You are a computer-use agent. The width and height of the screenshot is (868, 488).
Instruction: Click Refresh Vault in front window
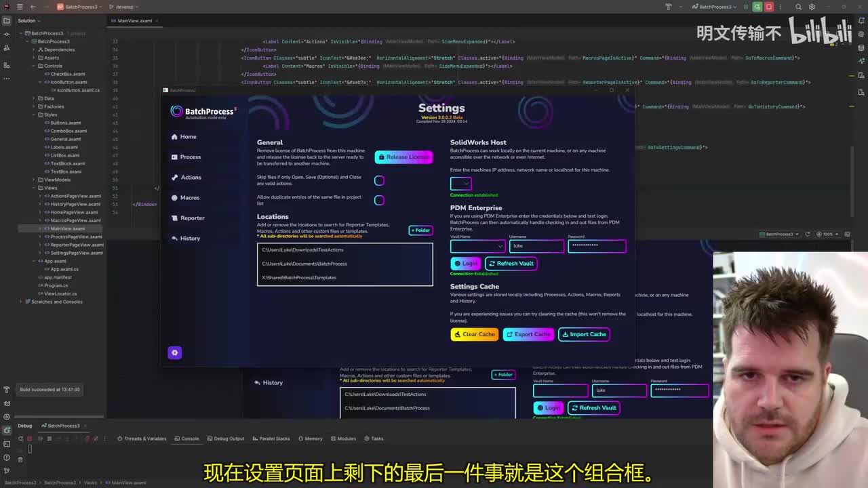[511, 264]
